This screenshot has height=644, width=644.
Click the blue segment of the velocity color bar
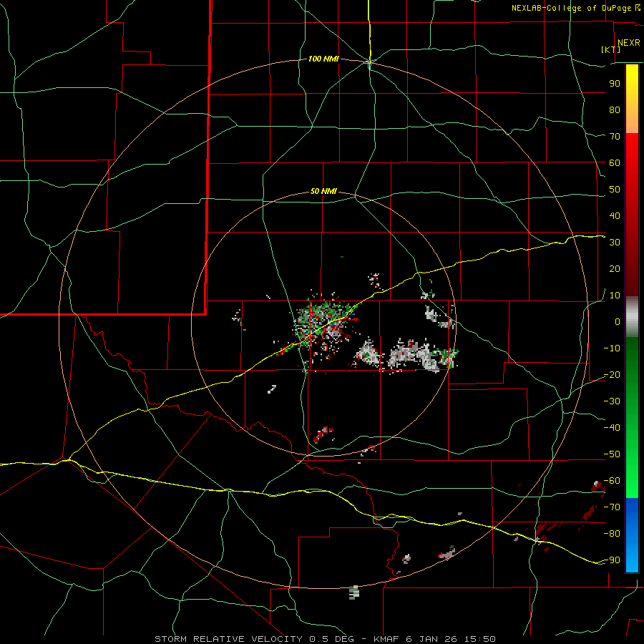pos(632,535)
